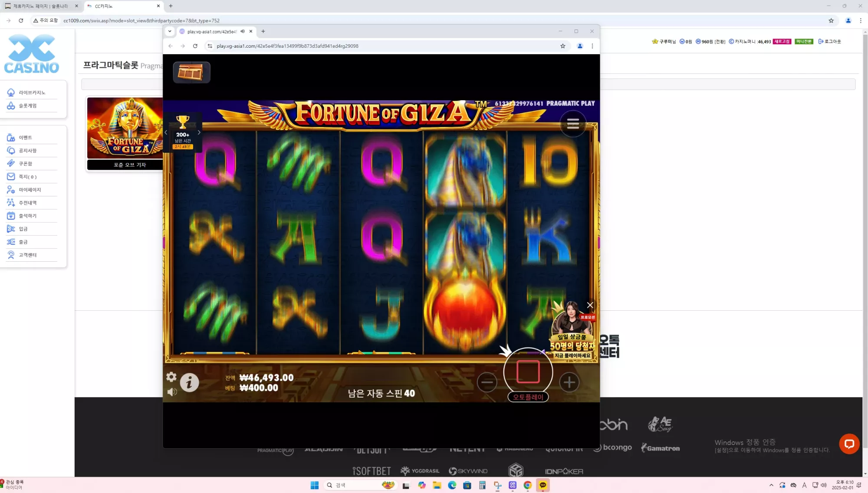
Task: Click the 새로고침 refresh balance button
Action: [782, 42]
